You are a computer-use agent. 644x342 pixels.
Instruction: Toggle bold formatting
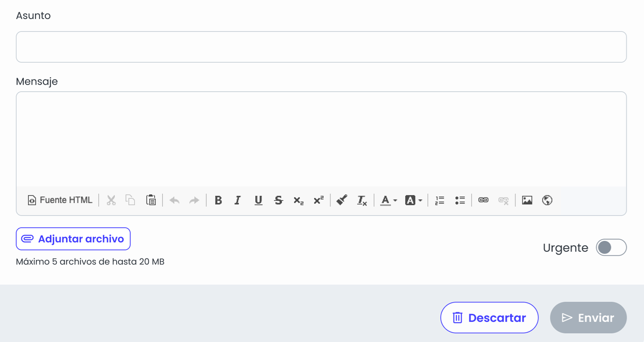pos(218,200)
